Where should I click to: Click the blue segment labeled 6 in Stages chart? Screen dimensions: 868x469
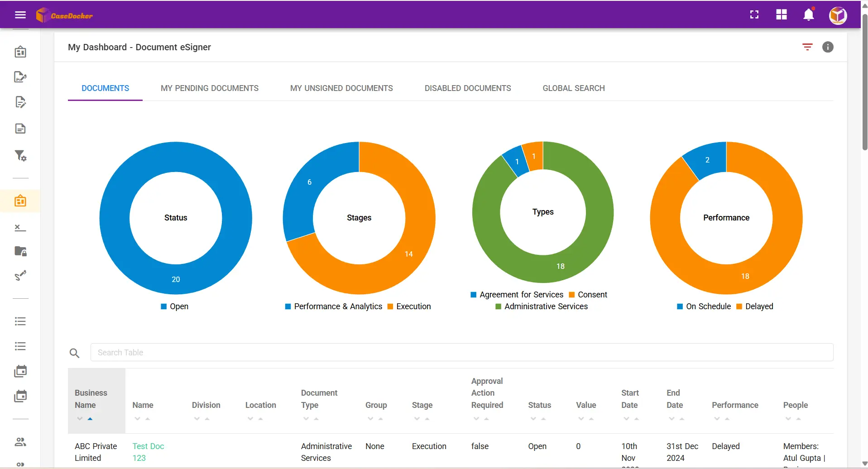[309, 182]
